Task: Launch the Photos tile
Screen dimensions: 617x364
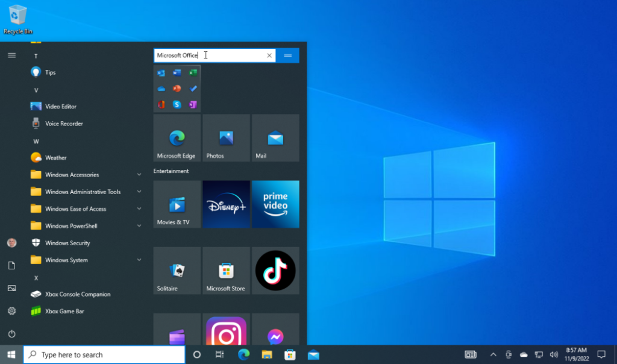Action: click(226, 138)
